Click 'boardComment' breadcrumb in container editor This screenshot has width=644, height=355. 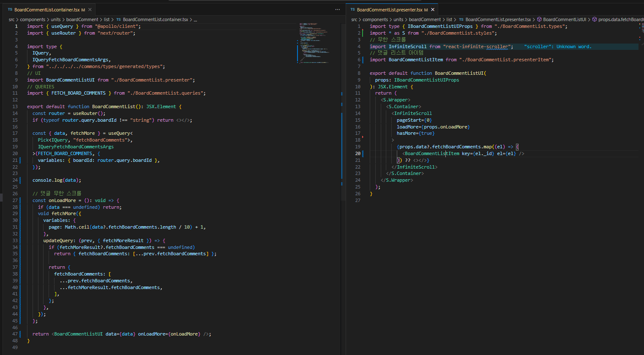click(x=82, y=19)
